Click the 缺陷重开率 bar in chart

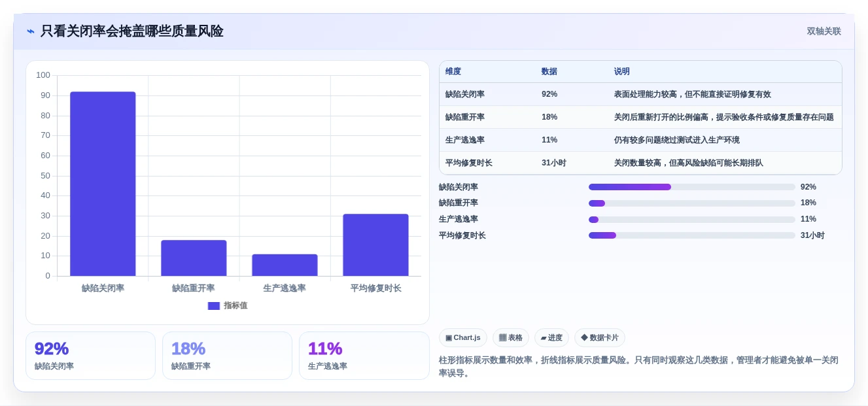194,258
